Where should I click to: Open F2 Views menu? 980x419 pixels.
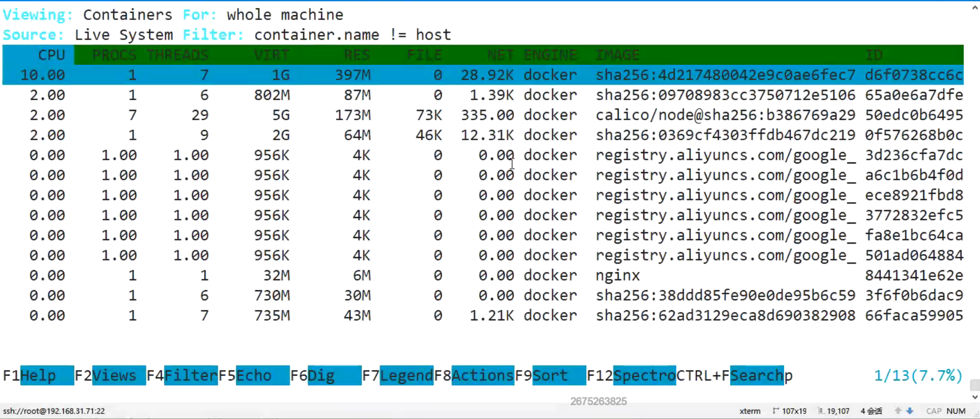(110, 375)
